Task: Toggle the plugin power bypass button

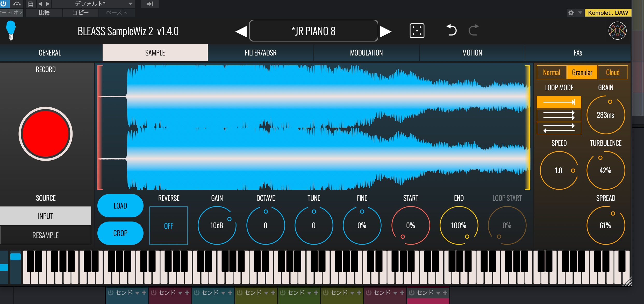Action: pyautogui.click(x=4, y=4)
